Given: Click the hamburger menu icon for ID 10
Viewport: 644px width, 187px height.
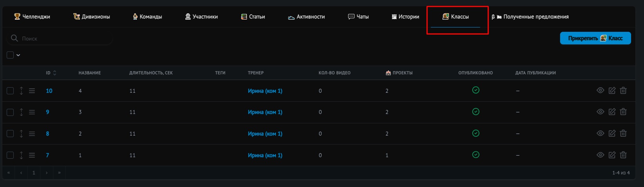Looking at the screenshot, I should pos(32,91).
